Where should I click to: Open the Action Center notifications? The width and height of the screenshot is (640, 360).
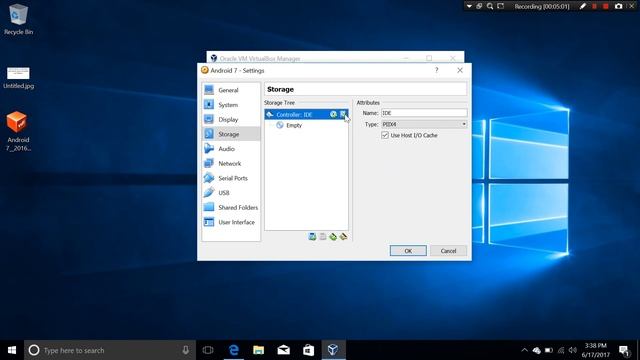tap(624, 350)
